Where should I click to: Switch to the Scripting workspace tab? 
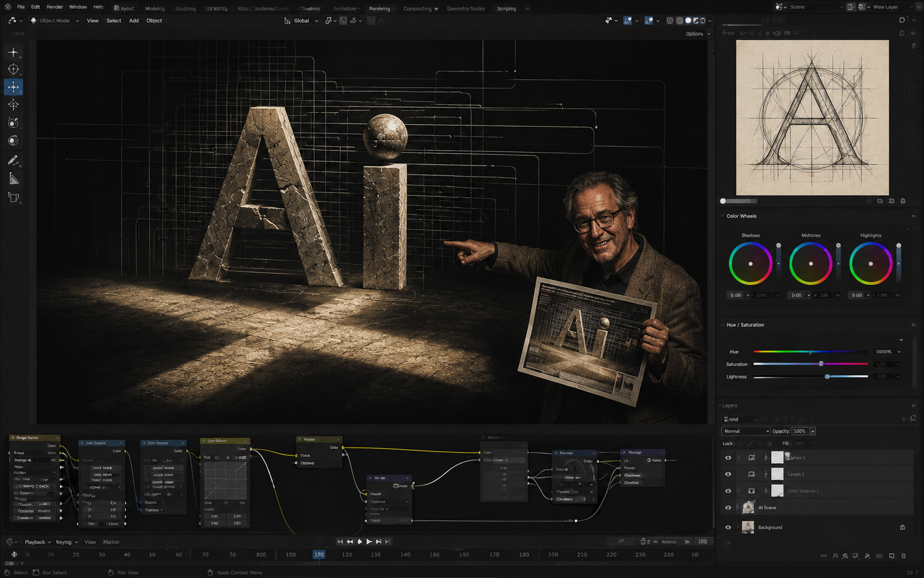506,9
